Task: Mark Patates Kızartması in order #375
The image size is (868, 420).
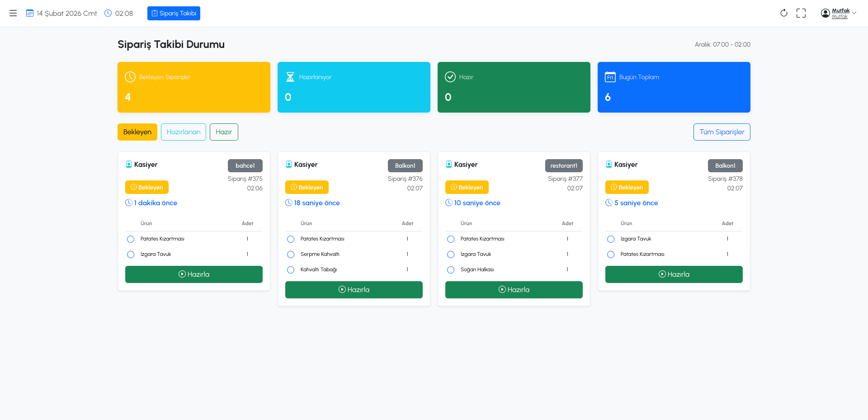Action: (131, 239)
